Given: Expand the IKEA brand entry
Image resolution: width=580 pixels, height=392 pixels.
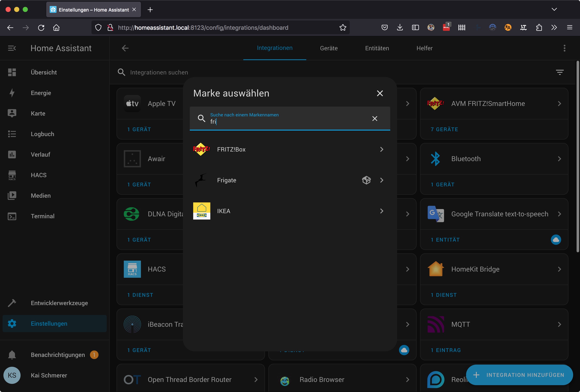Looking at the screenshot, I should tap(381, 211).
